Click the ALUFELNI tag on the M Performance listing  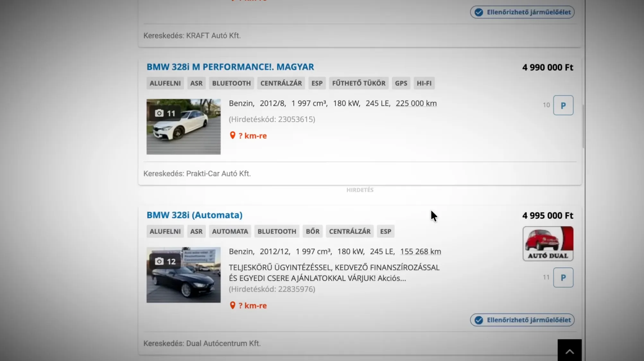pyautogui.click(x=165, y=83)
